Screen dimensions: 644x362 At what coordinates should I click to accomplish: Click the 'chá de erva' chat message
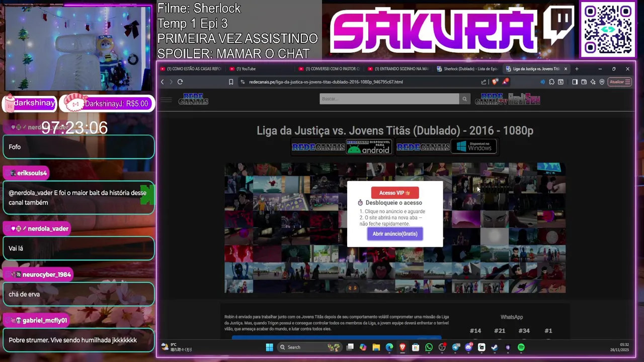[78, 294]
